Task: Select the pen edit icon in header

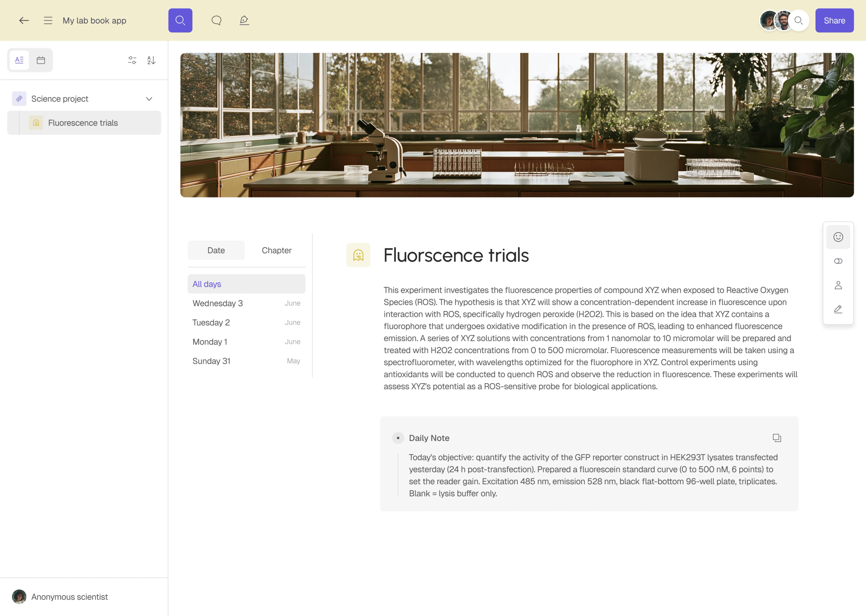Action: [244, 21]
